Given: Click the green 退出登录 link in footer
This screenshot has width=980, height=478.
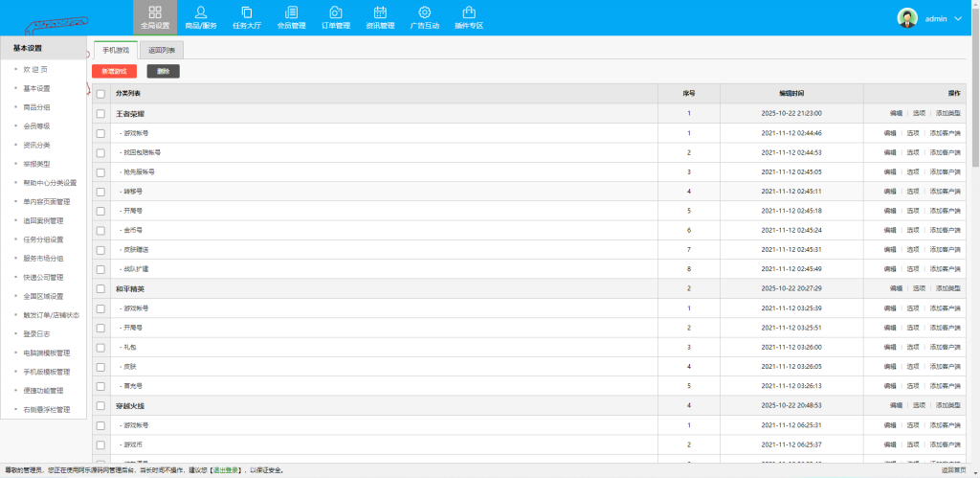Looking at the screenshot, I should tap(225, 470).
